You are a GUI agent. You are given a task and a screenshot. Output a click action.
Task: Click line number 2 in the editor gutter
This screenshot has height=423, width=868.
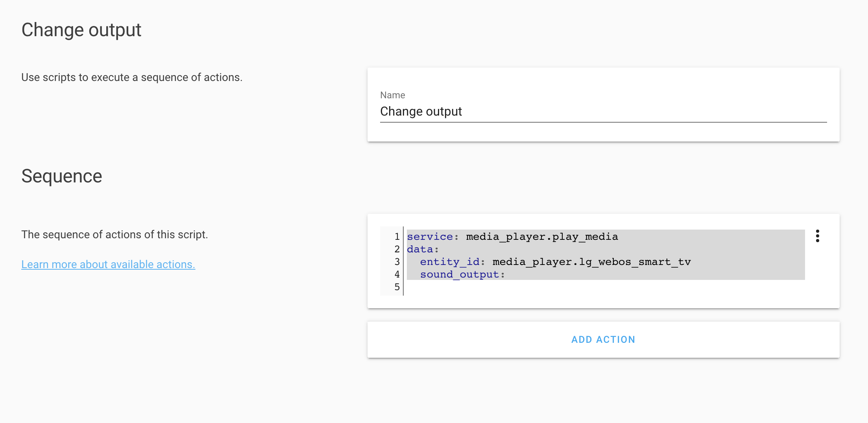(397, 249)
